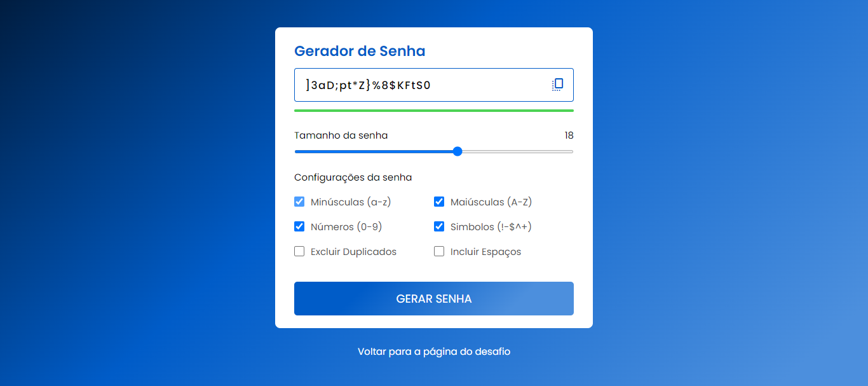Open Voltar para a página do desafio link

click(434, 351)
